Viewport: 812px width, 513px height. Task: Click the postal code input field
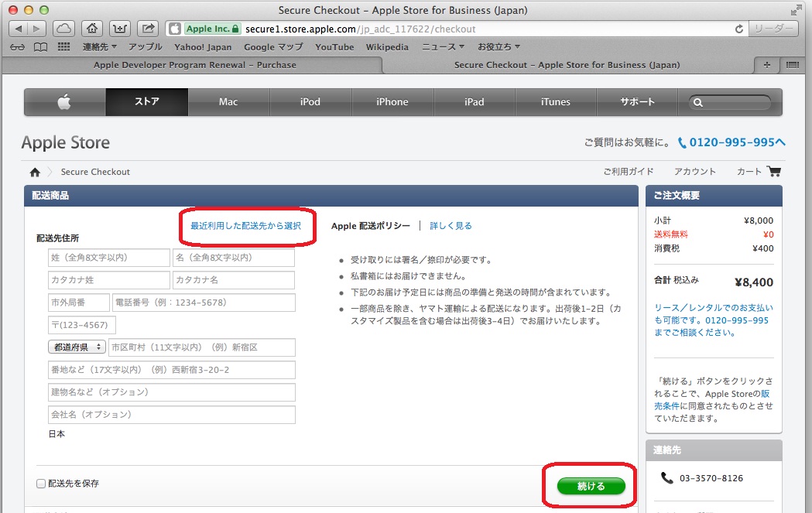[x=82, y=325]
